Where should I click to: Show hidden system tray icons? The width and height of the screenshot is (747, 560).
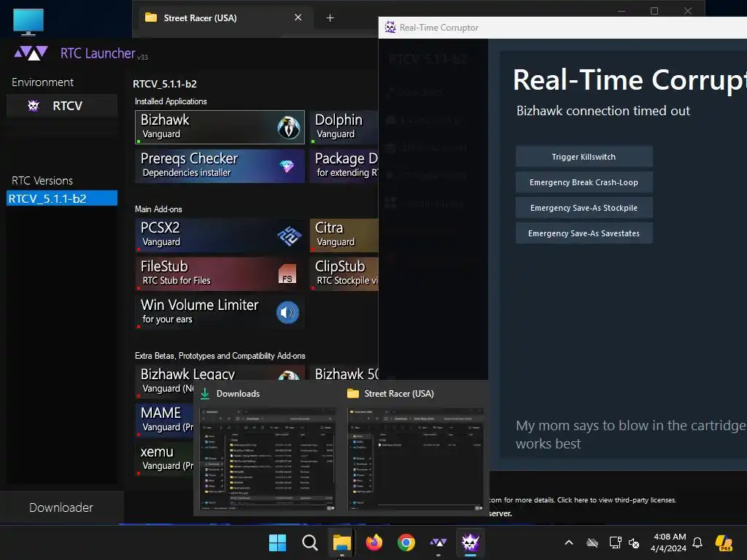click(569, 542)
